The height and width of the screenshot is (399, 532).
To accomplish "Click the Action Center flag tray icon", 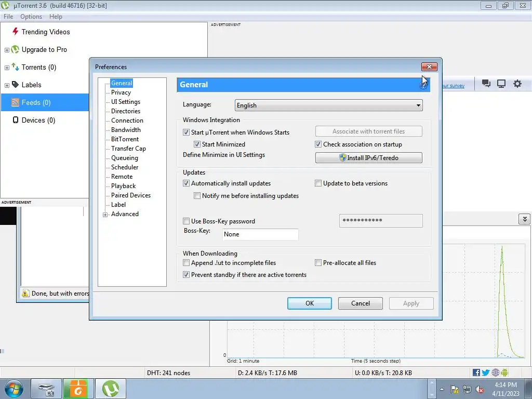I will tap(454, 389).
